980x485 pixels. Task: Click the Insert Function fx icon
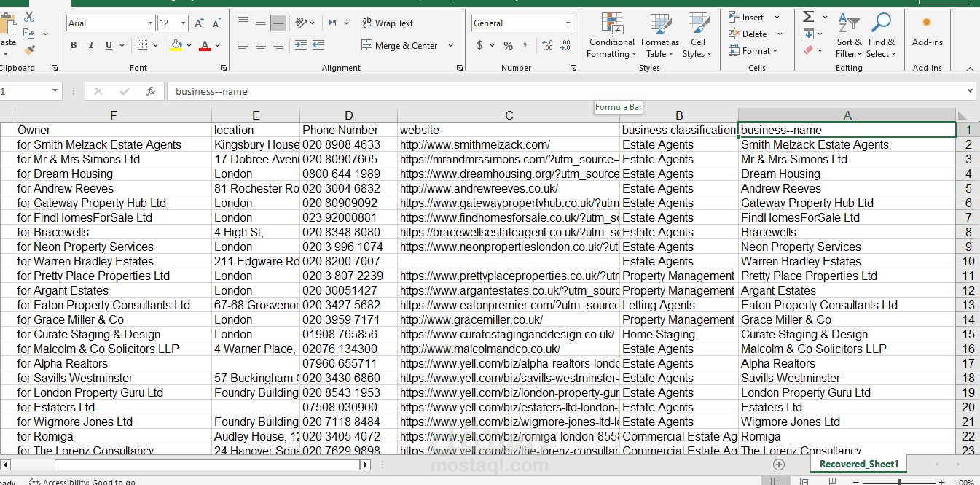click(151, 91)
